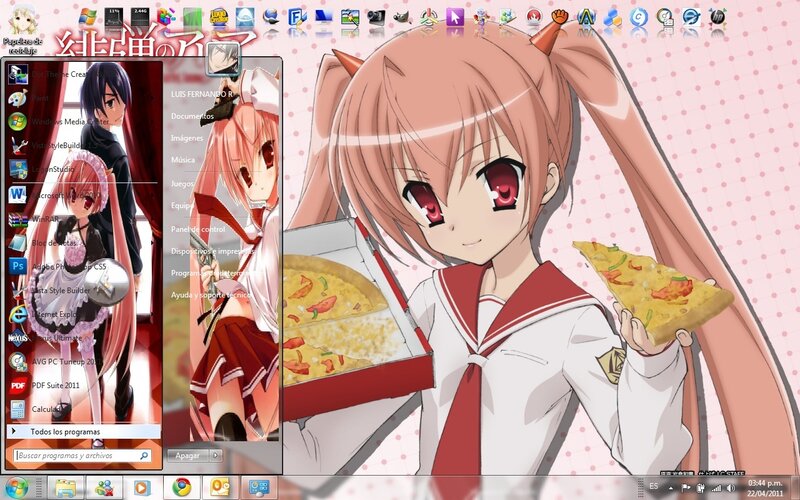Open Dispositivos e impresoras
800x500 pixels.
(212, 252)
